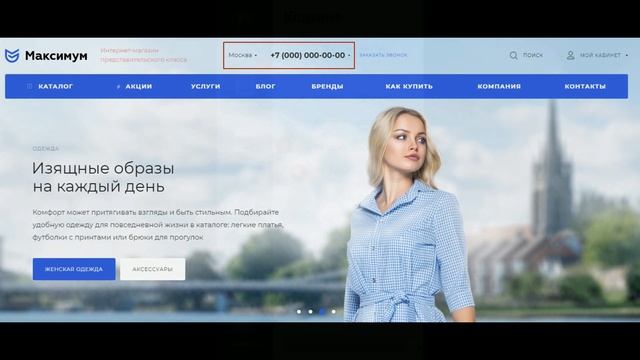
Task: Click the Интернет-магазин представительского класса tagline
Action: coord(144,55)
